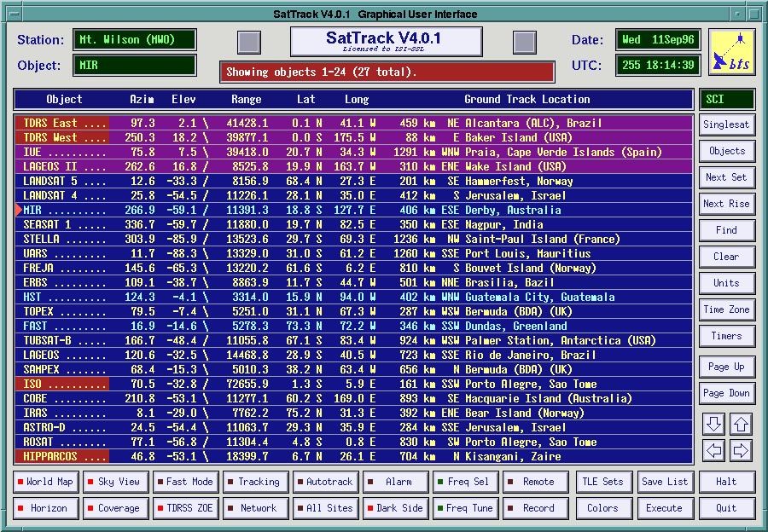
Task: Turn on Freq Tune
Action: [x=464, y=508]
